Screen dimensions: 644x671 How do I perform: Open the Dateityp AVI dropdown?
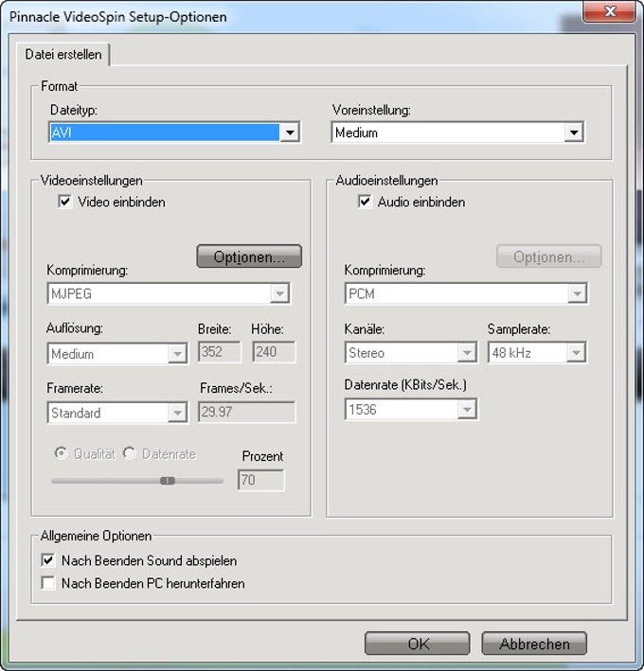click(174, 132)
